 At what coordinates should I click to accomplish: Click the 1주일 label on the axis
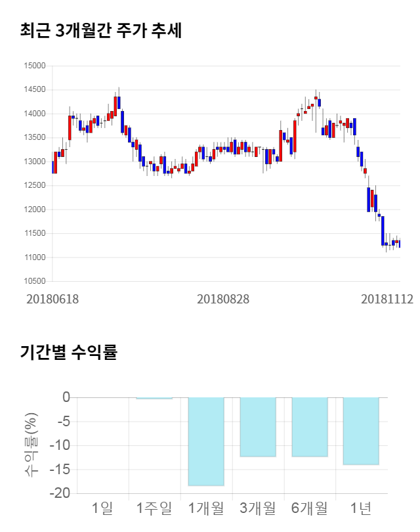(x=154, y=508)
